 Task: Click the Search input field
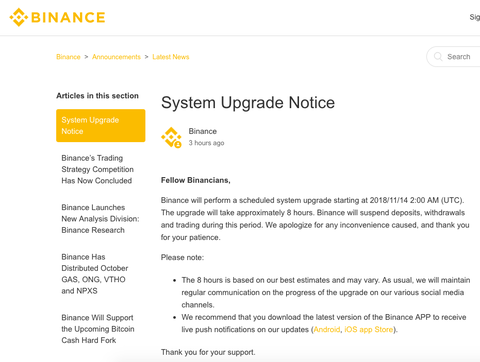454,57
